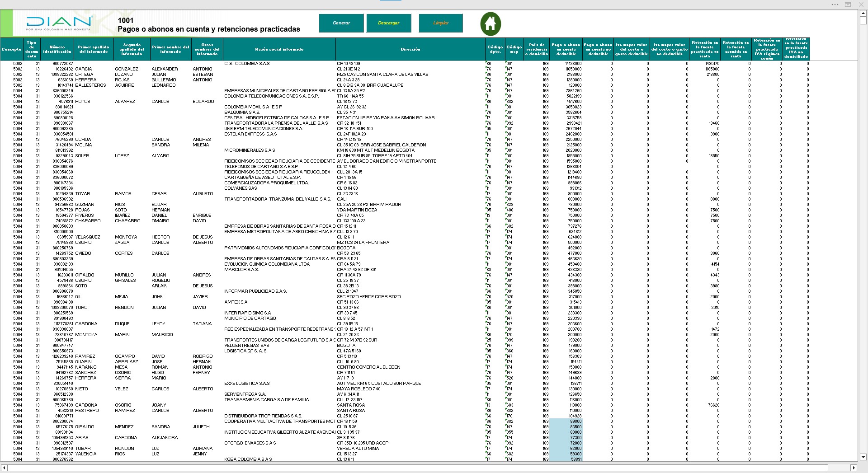Close the window with the X icon
This screenshot has width=868, height=473.
pyautogui.click(x=862, y=5)
